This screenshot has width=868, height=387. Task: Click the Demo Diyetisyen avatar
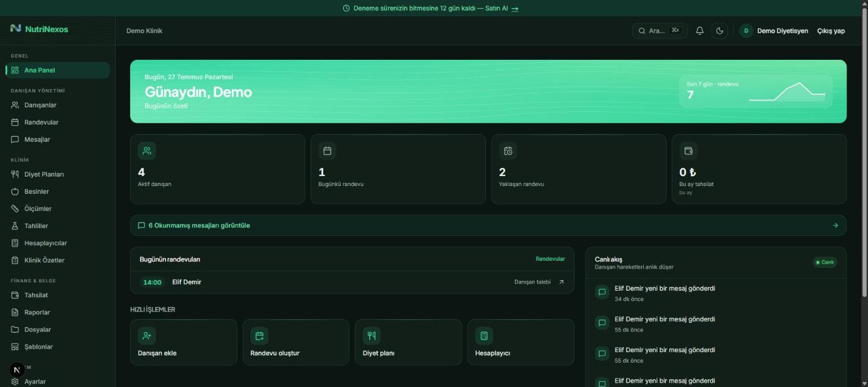(x=746, y=31)
